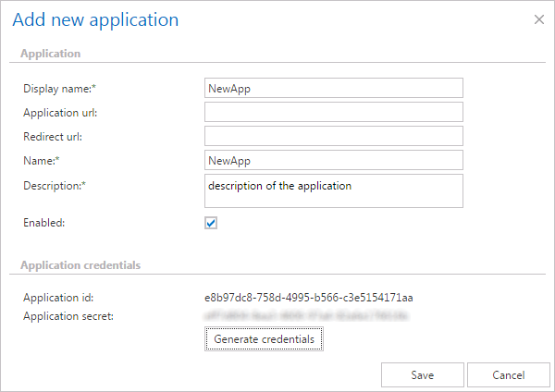
Task: Click the Application id value text
Action: point(308,298)
